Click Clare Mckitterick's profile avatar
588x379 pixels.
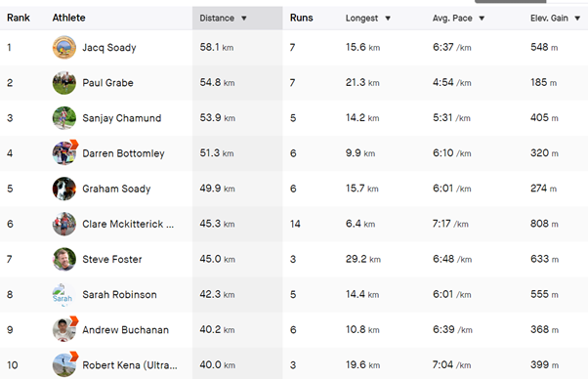pos(64,224)
